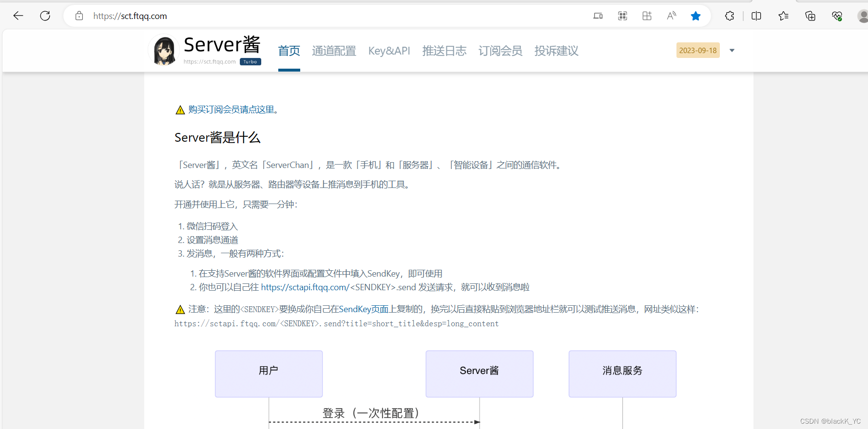Reload the page with the refresh icon
Image resolution: width=868 pixels, height=429 pixels.
[x=45, y=16]
